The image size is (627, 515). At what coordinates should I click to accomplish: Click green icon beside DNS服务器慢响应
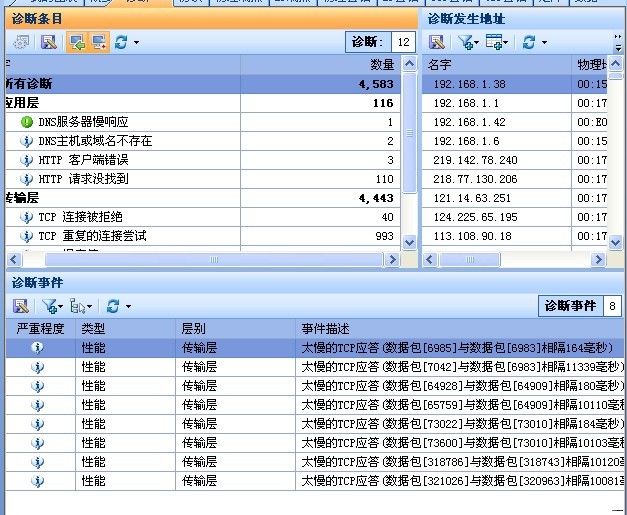pos(27,122)
